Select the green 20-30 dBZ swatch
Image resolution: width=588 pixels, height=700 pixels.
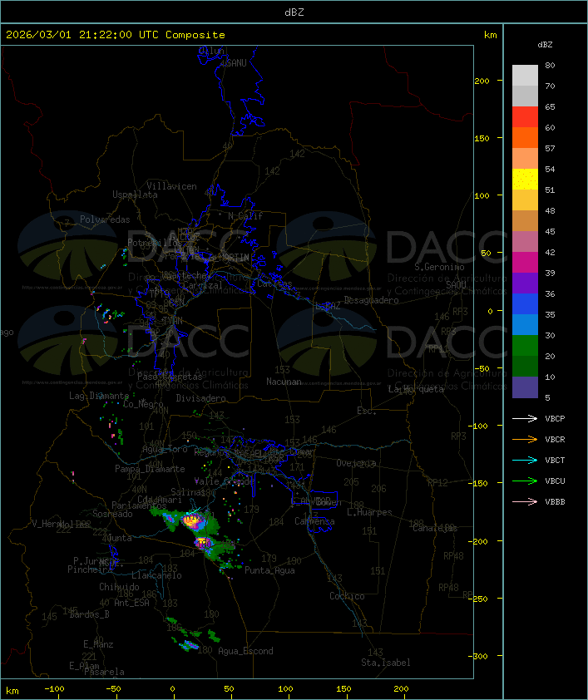coord(525,346)
